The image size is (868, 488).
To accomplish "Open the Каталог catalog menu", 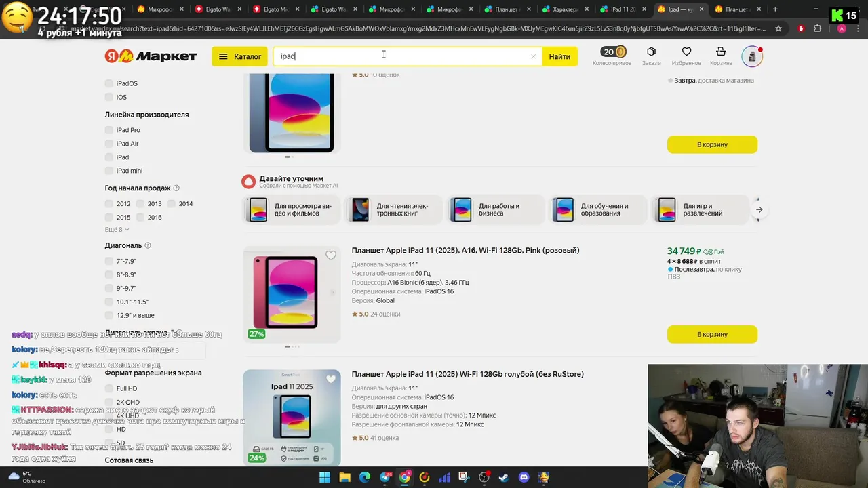I will click(240, 56).
